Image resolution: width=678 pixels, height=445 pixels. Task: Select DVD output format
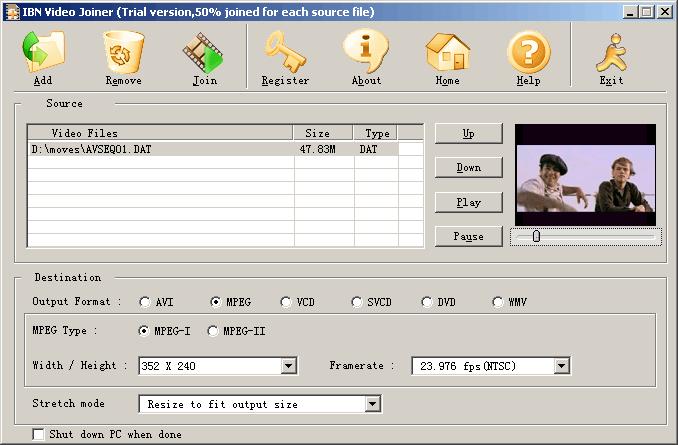(427, 302)
